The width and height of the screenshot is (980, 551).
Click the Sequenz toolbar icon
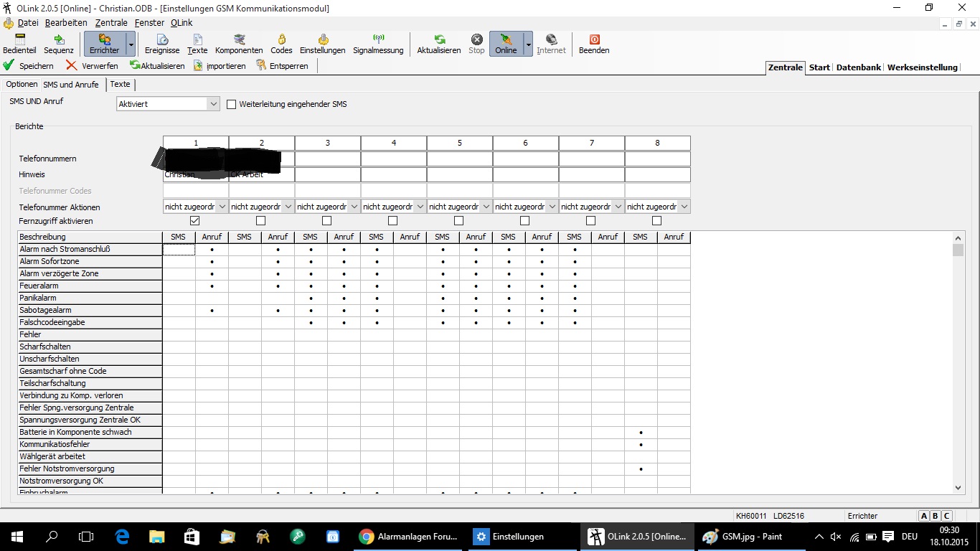[58, 44]
